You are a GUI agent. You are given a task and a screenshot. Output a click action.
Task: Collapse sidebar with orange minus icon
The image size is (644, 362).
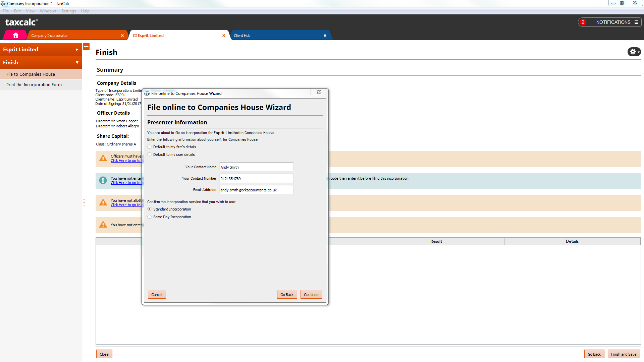(x=86, y=47)
